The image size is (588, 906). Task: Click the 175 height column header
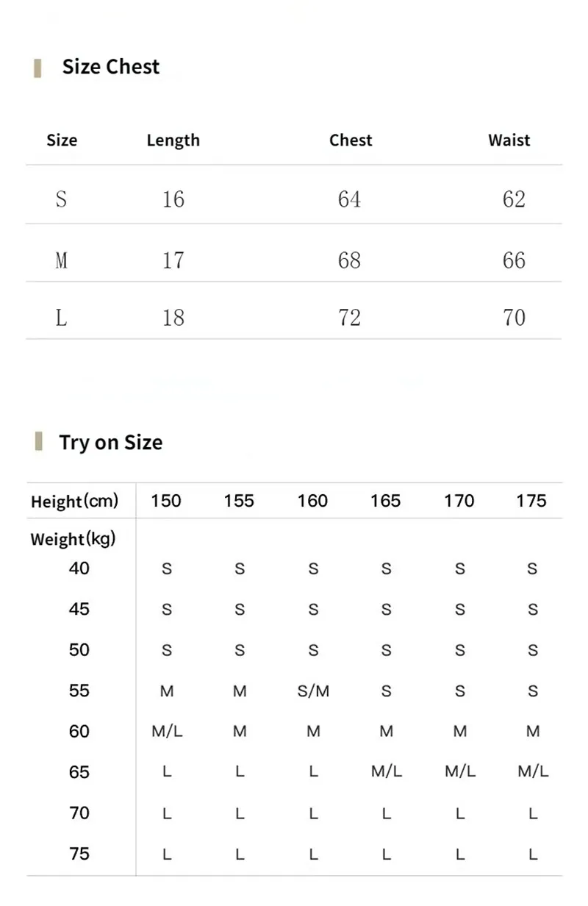click(531, 501)
